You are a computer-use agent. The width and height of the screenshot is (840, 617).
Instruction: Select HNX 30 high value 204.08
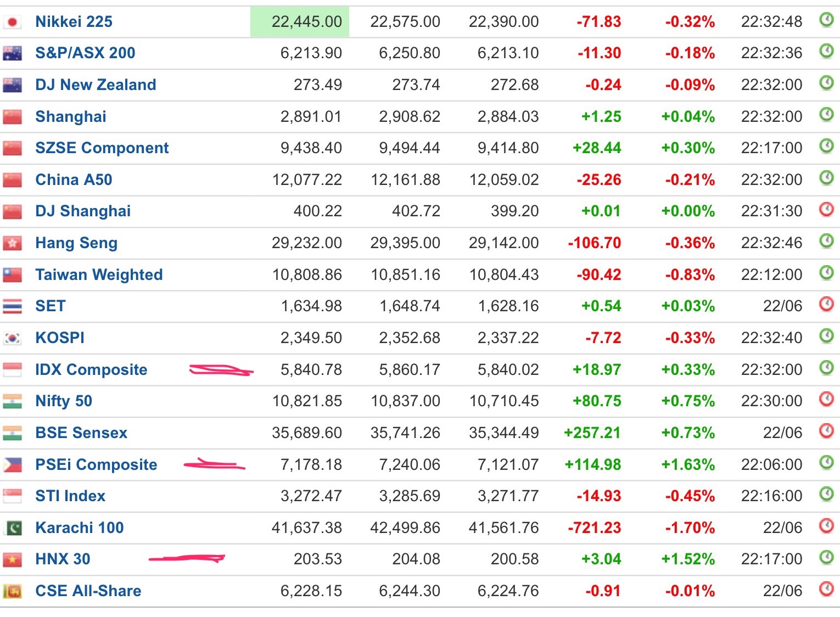click(x=416, y=559)
